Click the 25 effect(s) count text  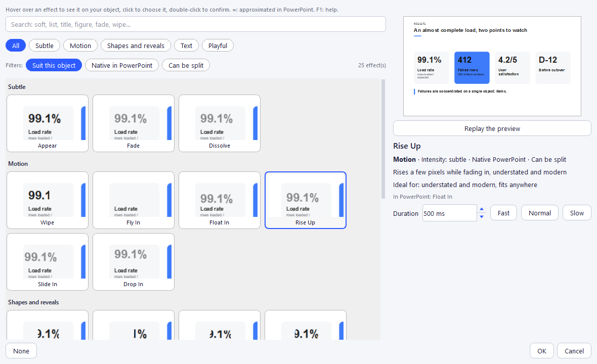[x=372, y=65]
